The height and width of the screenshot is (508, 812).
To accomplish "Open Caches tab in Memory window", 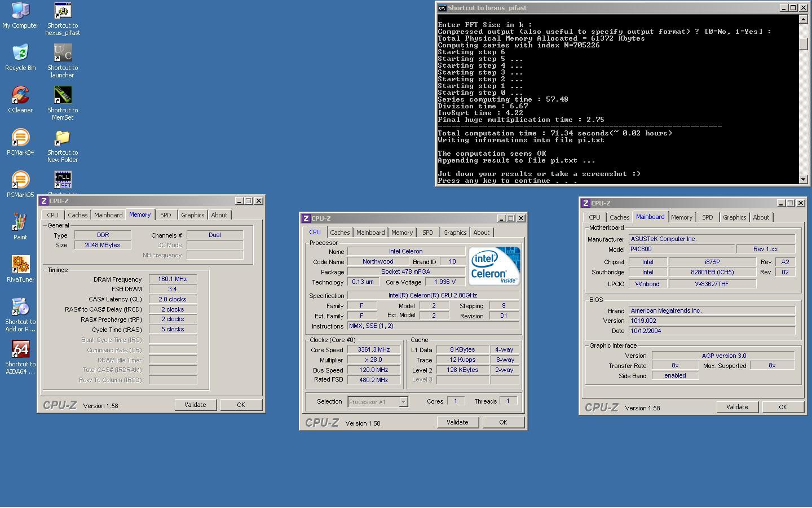I will pos(78,215).
